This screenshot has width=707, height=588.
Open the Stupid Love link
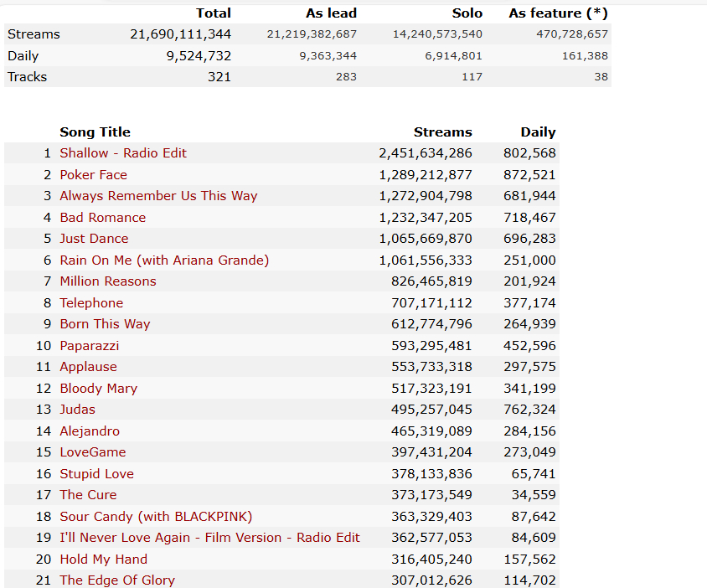(97, 474)
